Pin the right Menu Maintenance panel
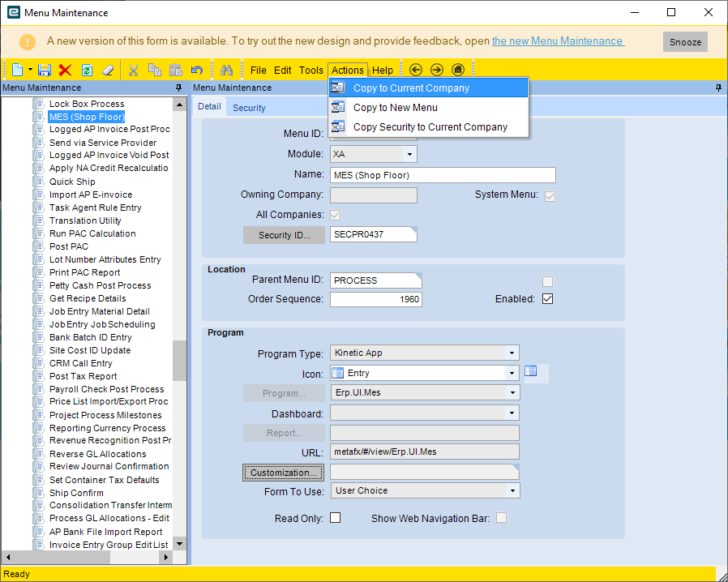 [719, 88]
